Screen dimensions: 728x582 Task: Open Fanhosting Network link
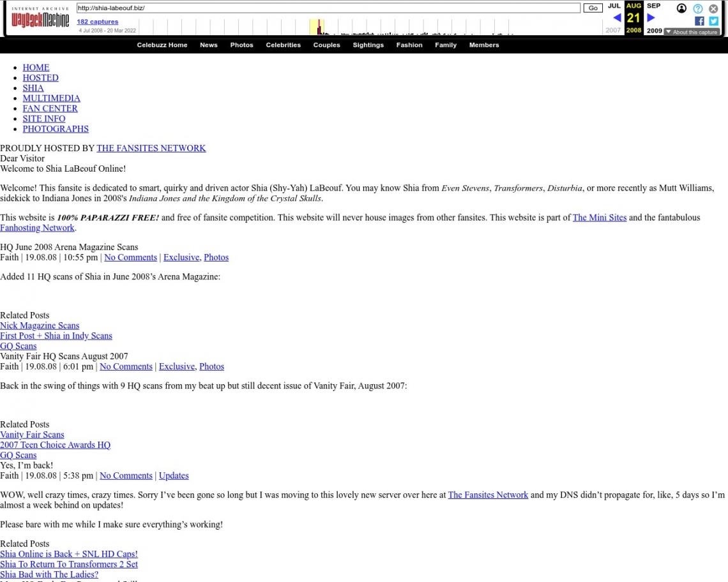pyautogui.click(x=37, y=228)
